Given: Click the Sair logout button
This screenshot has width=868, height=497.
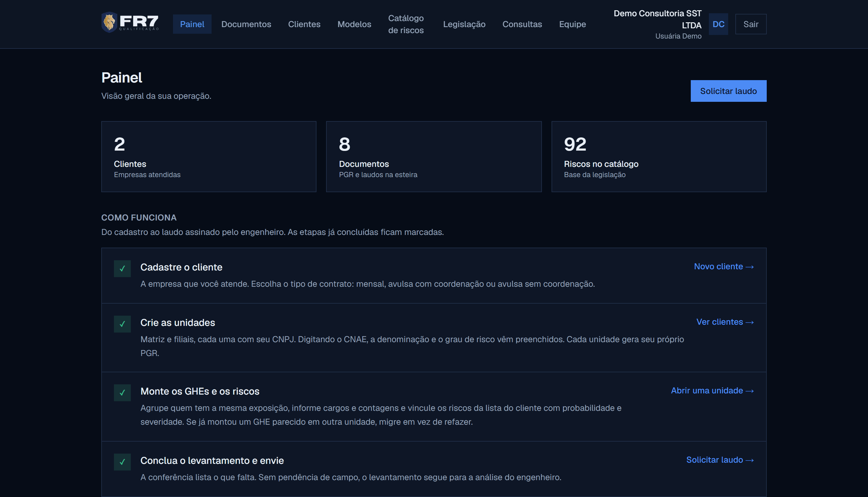Looking at the screenshot, I should click(x=750, y=24).
